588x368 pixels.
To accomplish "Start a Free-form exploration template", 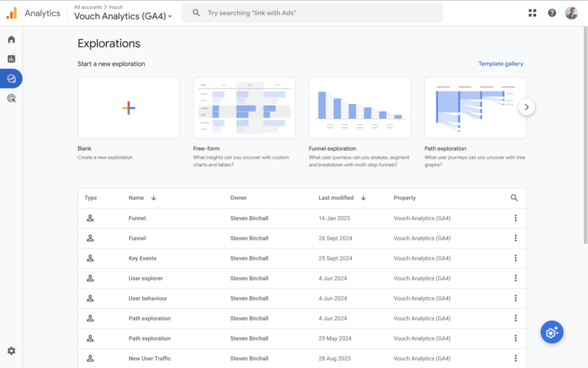I will tap(244, 108).
